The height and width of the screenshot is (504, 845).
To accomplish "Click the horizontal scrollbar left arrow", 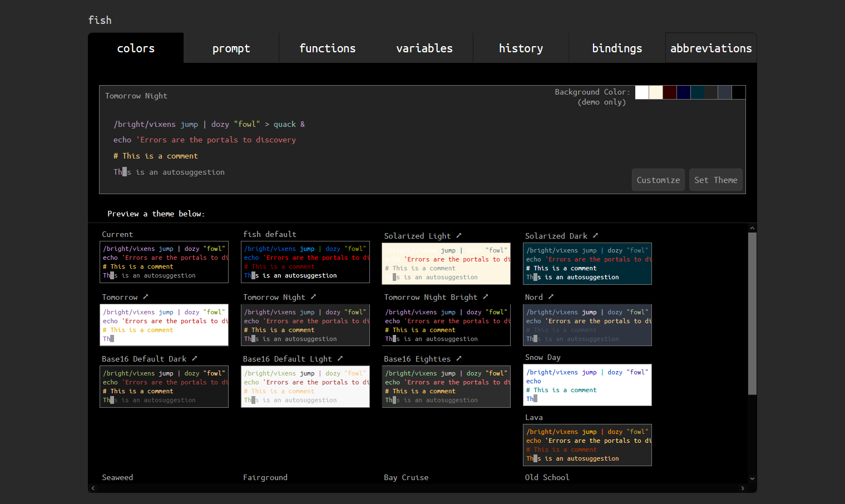I will pyautogui.click(x=93, y=488).
